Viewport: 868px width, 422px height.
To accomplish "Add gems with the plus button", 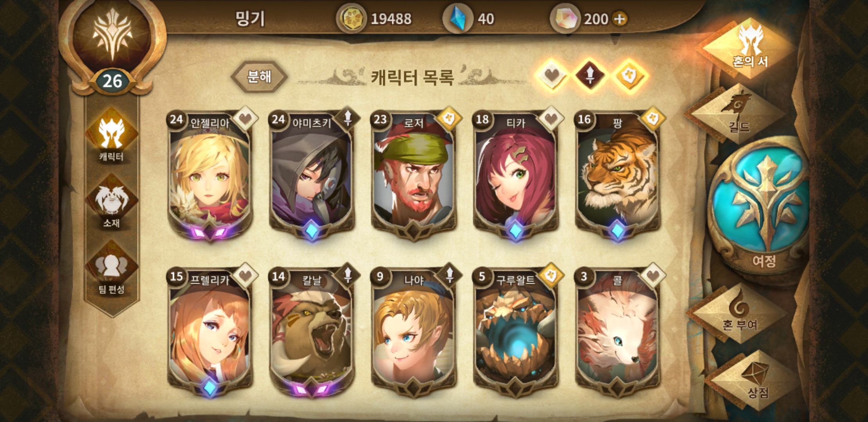I will (x=620, y=19).
